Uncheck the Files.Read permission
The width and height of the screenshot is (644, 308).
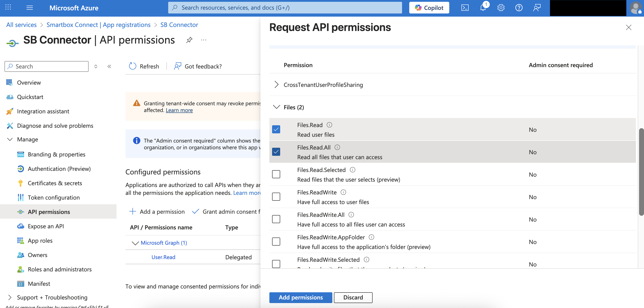(x=276, y=129)
